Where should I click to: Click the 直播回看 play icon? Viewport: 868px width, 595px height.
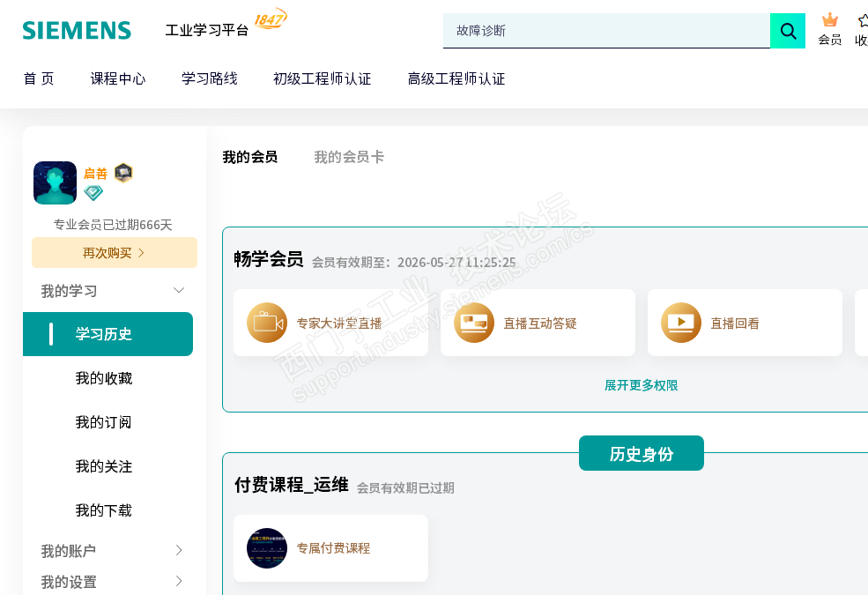[680, 323]
